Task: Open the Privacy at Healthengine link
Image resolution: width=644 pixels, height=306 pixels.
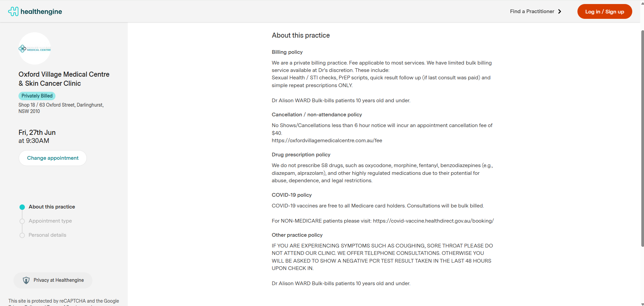Action: pyautogui.click(x=58, y=280)
